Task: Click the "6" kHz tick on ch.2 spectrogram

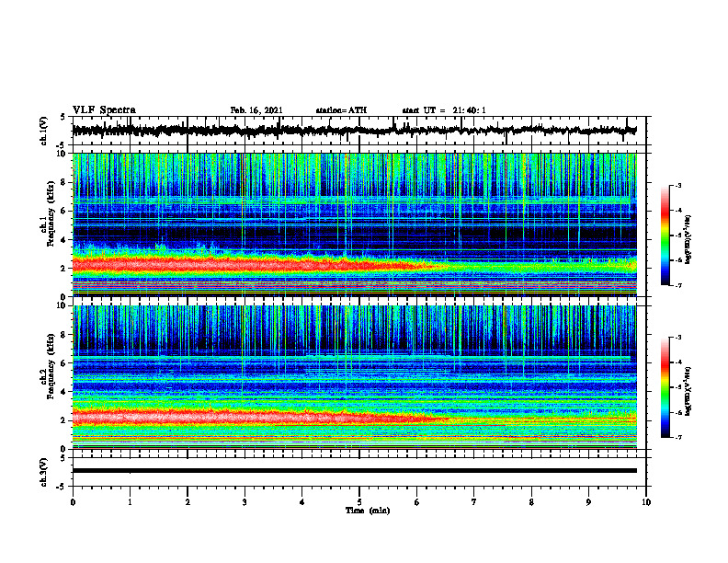Action: [64, 363]
